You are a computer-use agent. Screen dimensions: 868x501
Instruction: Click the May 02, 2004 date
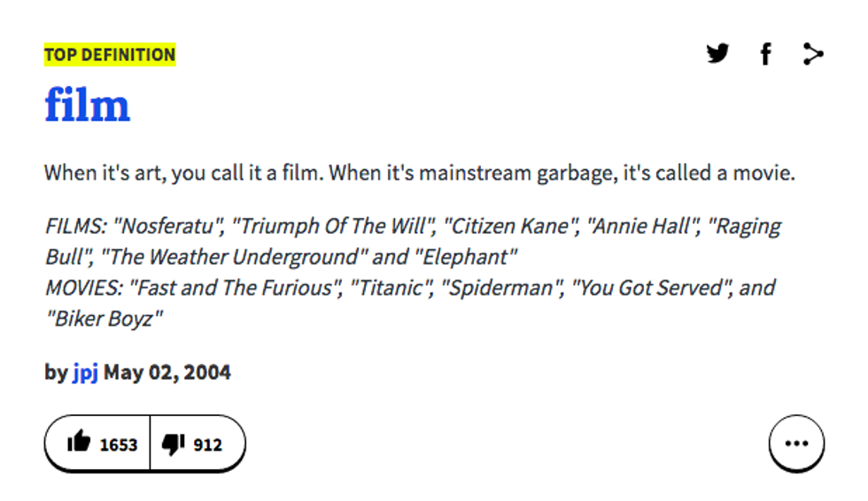167,372
